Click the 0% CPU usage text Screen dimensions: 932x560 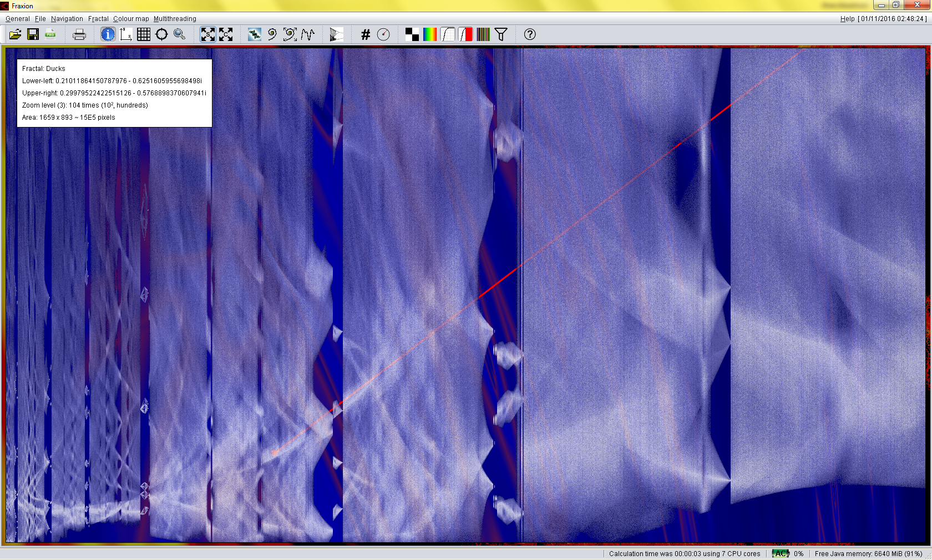click(x=798, y=554)
